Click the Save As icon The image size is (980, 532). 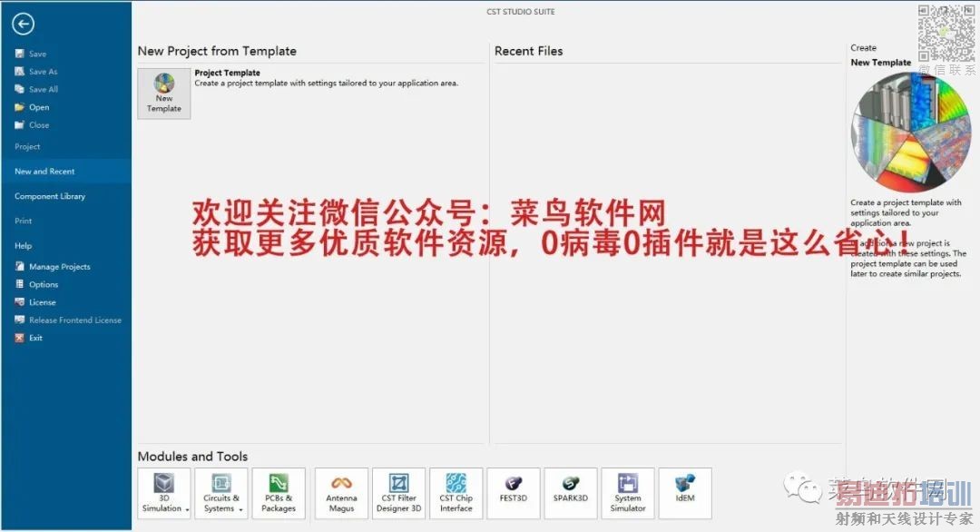(19, 72)
